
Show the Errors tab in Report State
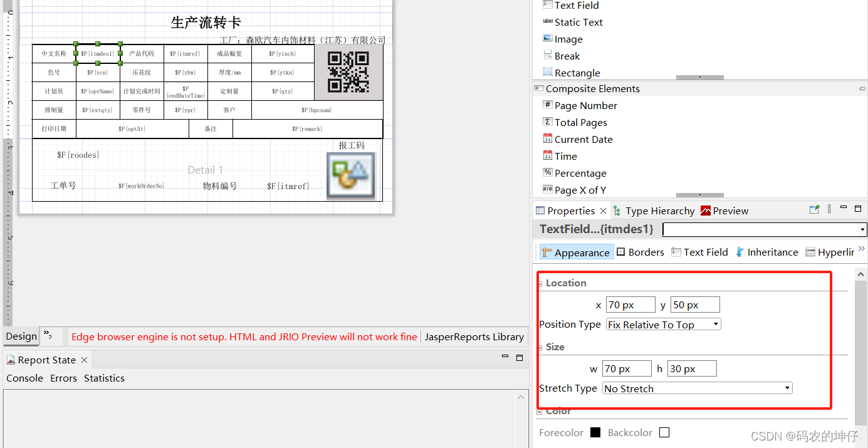(x=63, y=378)
